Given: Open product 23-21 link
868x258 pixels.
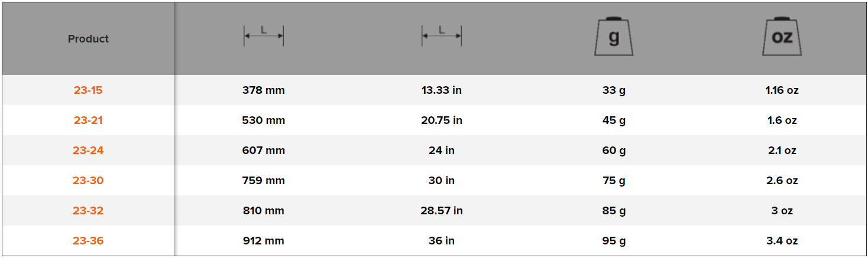Looking at the screenshot, I should click(88, 120).
